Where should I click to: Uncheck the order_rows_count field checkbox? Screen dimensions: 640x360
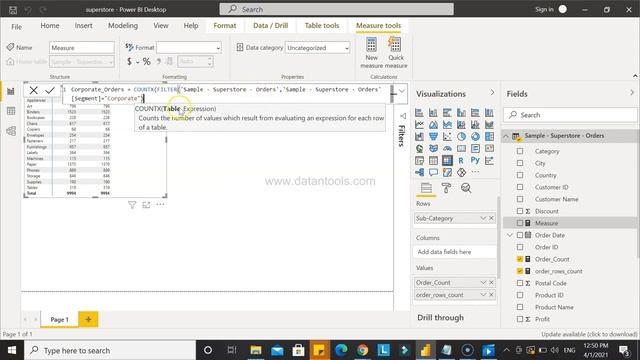point(520,271)
